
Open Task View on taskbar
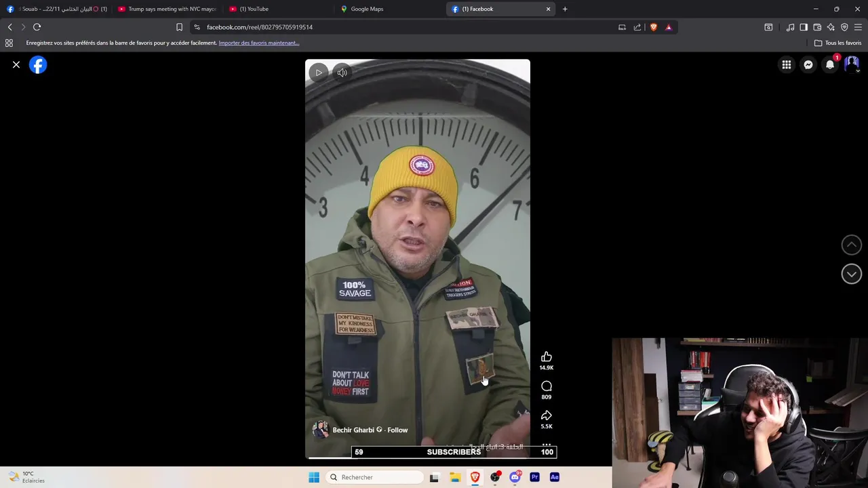tap(434, 477)
